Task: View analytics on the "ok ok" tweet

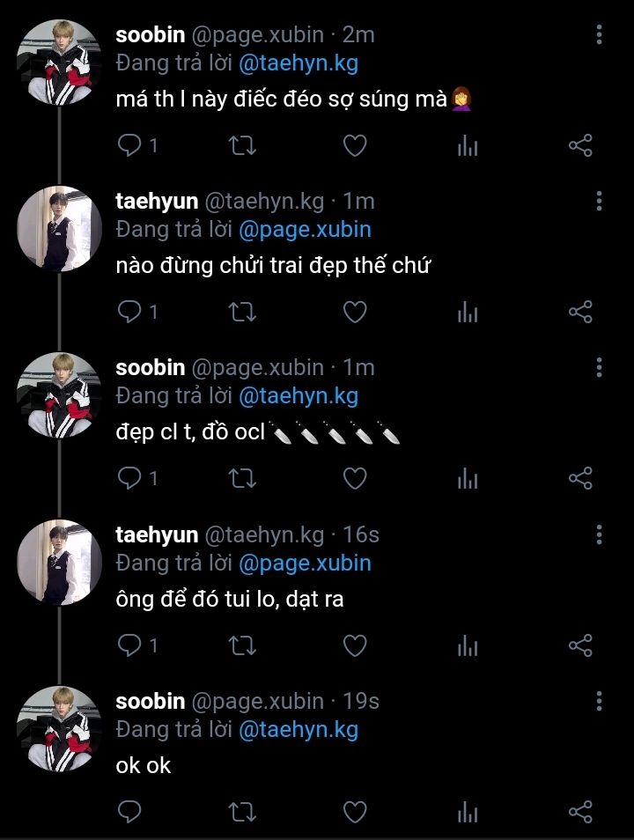Action: click(468, 811)
